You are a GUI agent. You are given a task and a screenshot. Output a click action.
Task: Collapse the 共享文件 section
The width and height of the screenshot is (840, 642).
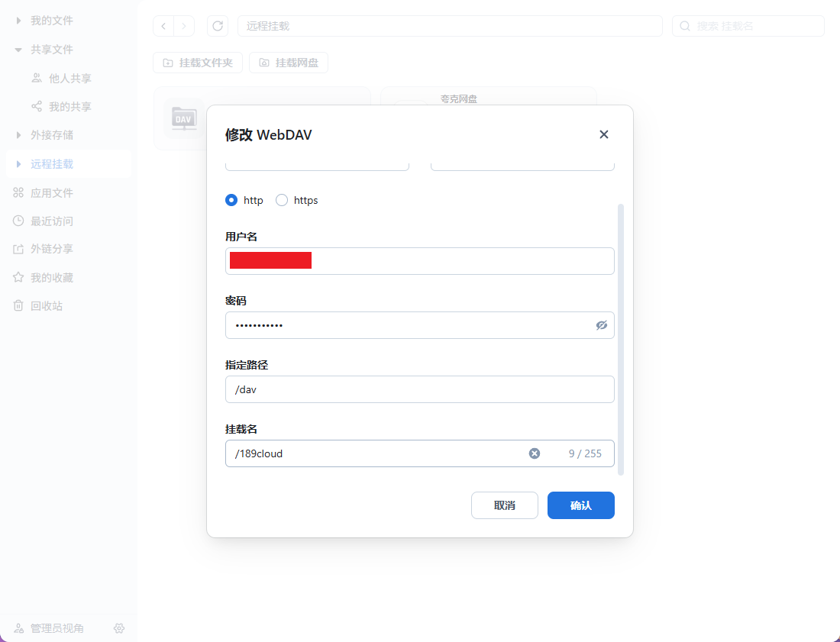pos(19,50)
